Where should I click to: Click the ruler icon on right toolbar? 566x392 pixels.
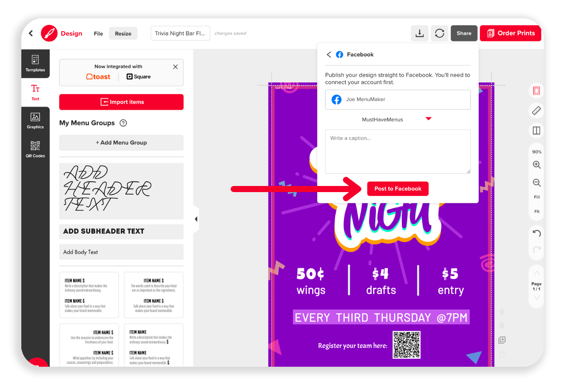(536, 111)
